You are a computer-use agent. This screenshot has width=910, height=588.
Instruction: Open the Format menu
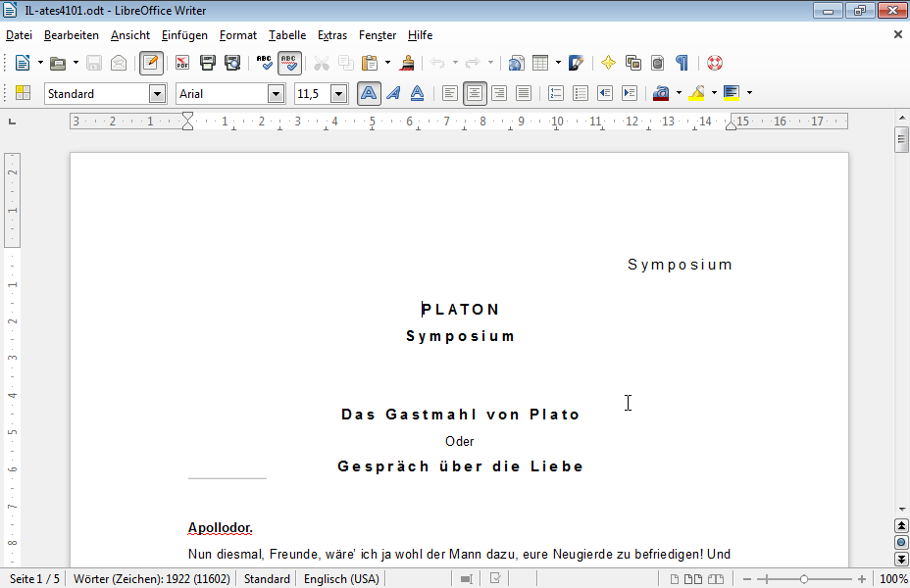pos(238,35)
